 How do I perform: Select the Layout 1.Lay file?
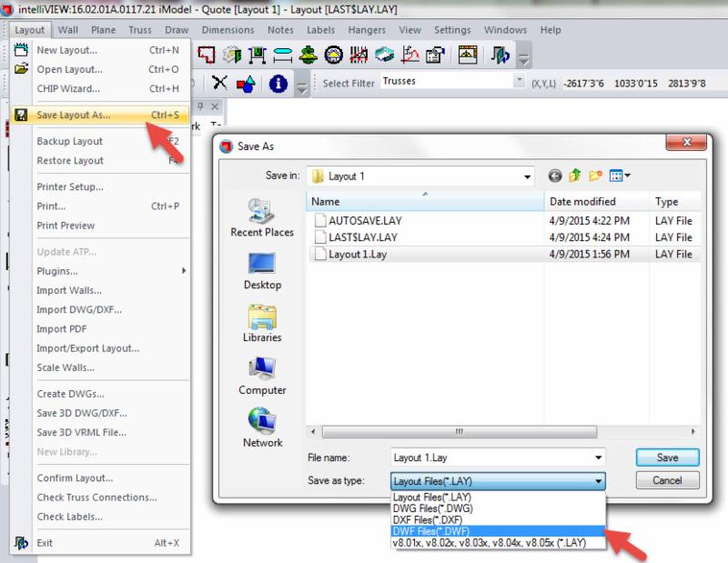pyautogui.click(x=504, y=254)
